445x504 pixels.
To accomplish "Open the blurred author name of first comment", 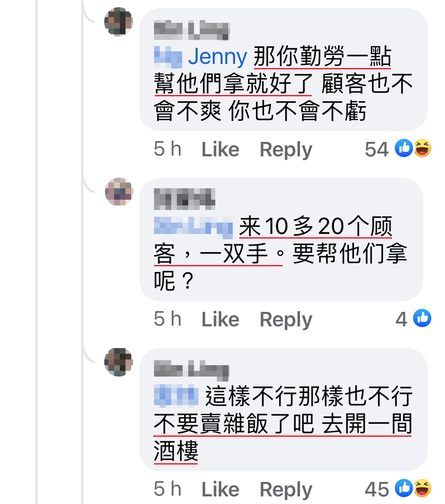I will click(x=192, y=30).
